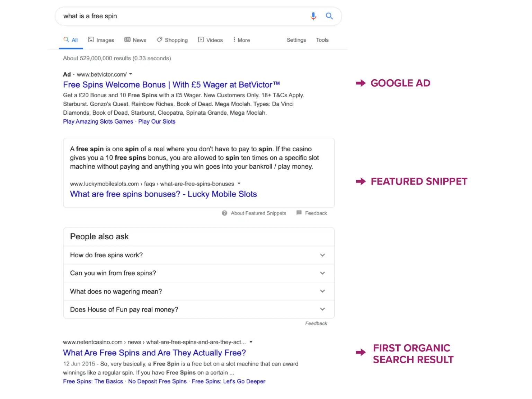The height and width of the screenshot is (399, 532).
Task: Open the Settings menu
Action: [x=296, y=40]
